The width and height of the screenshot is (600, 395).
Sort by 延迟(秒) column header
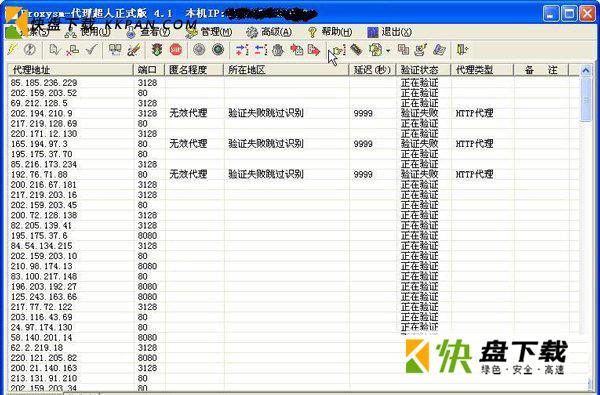tap(372, 70)
